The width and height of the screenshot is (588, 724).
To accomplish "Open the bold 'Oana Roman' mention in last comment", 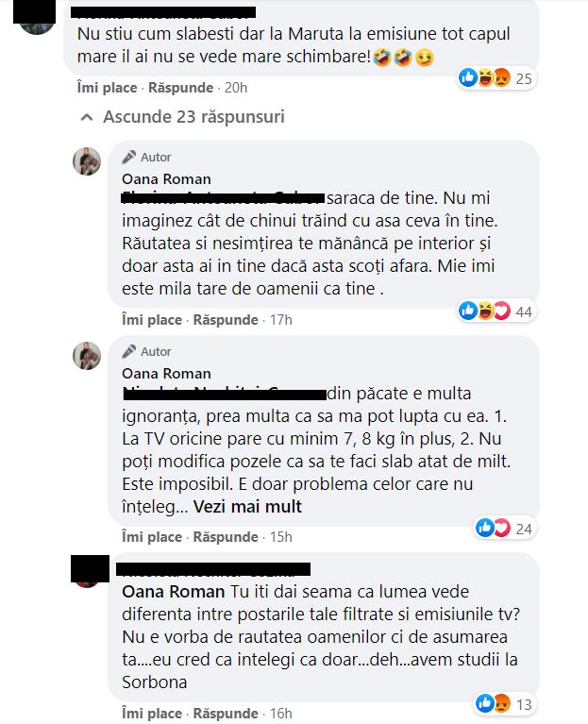I will 173,592.
